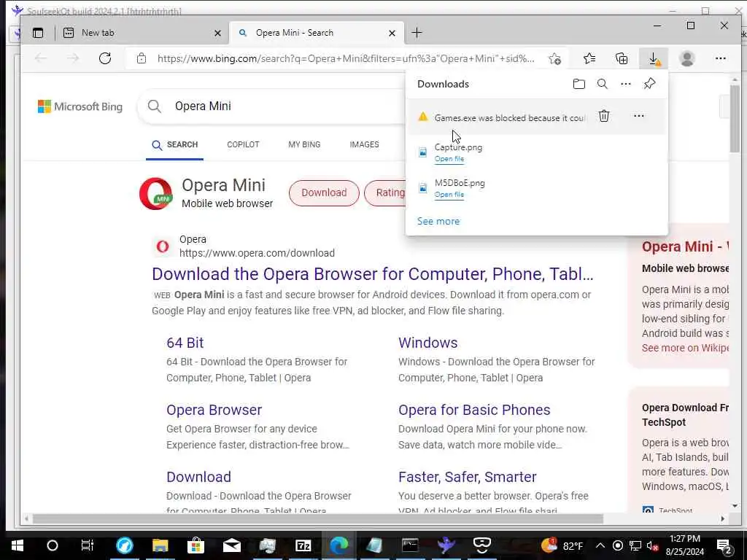Click the horizontal page scrollbar
Viewport: 747px width, 560px height.
tap(318, 518)
